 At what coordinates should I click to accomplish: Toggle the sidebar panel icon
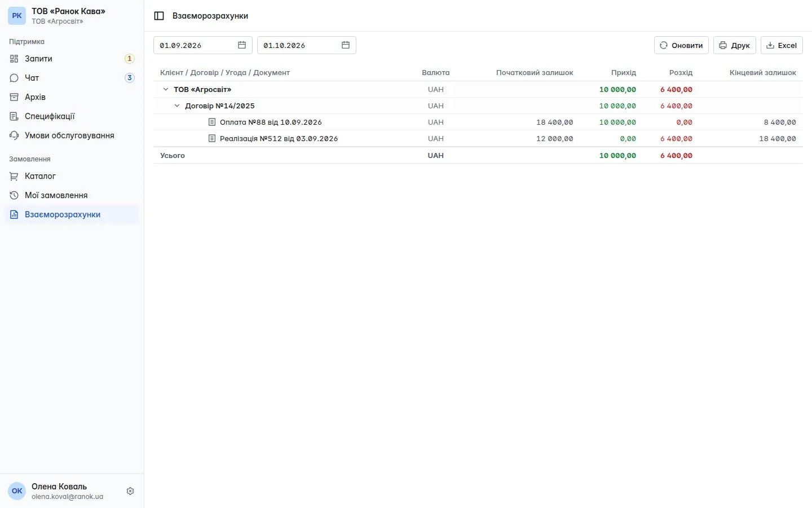(x=159, y=16)
